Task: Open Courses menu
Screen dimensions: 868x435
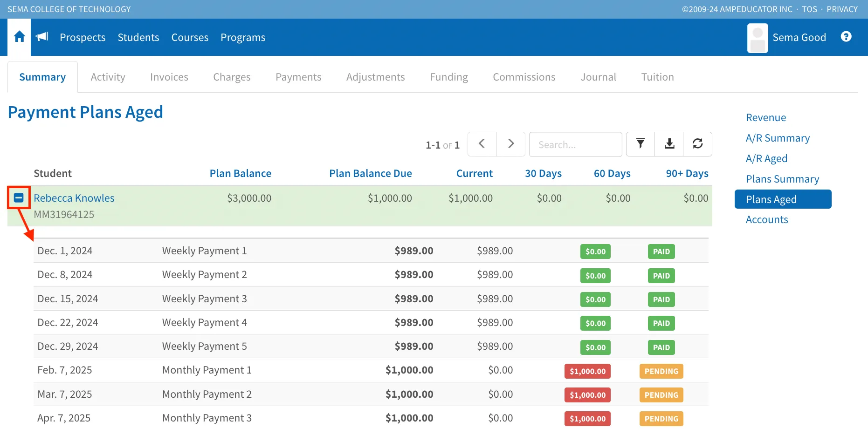Action: (x=190, y=37)
